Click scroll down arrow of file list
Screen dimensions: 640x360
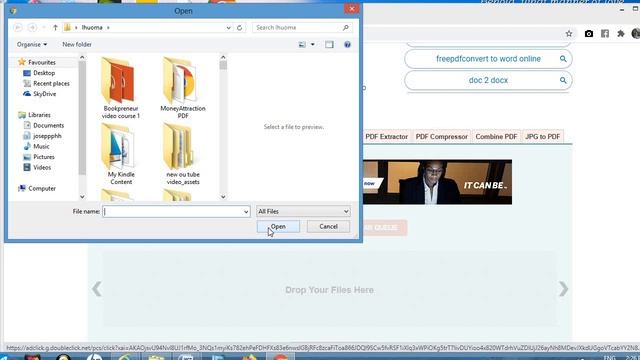(x=223, y=197)
